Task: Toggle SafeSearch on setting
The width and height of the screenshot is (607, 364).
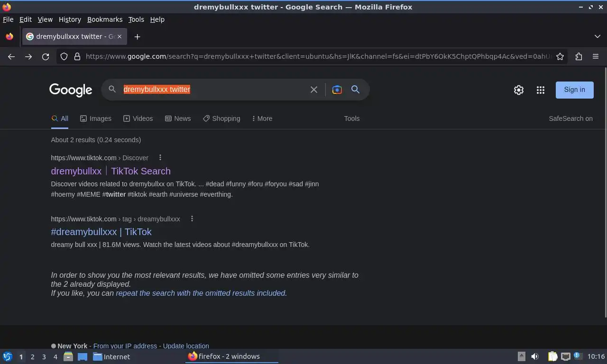Action: coord(570,118)
